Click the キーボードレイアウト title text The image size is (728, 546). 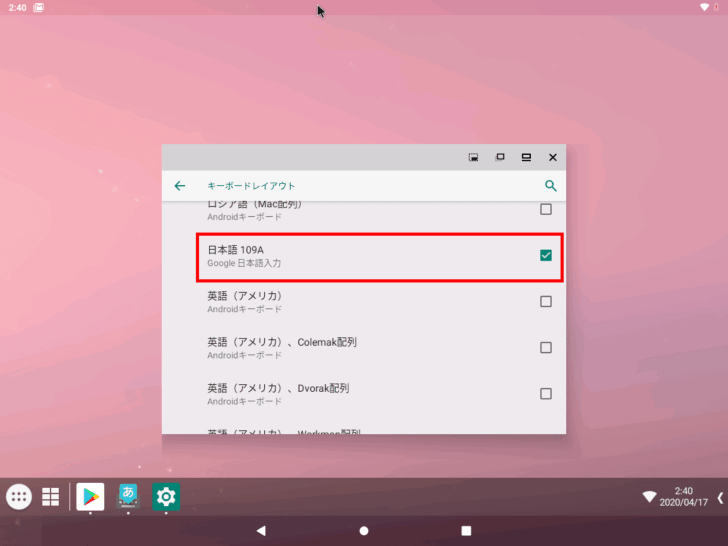(251, 186)
